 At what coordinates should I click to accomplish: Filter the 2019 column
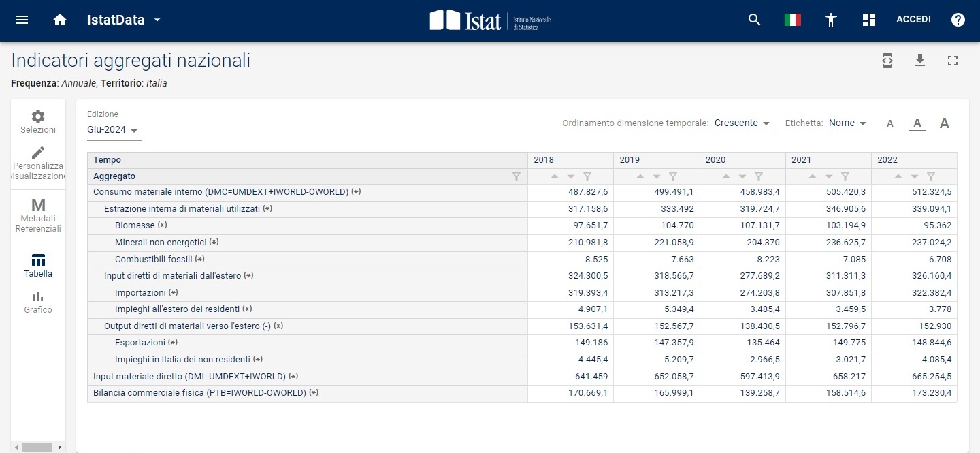click(x=673, y=176)
